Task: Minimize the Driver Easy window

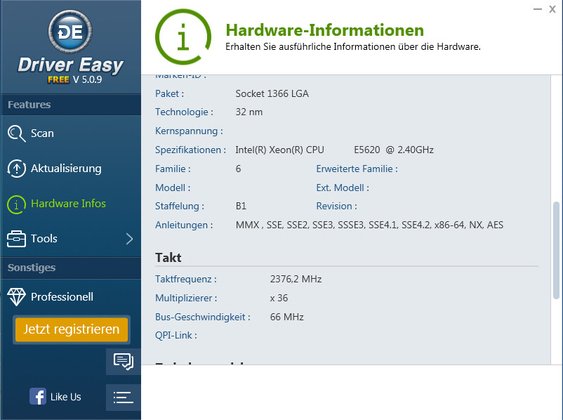Action: click(537, 9)
